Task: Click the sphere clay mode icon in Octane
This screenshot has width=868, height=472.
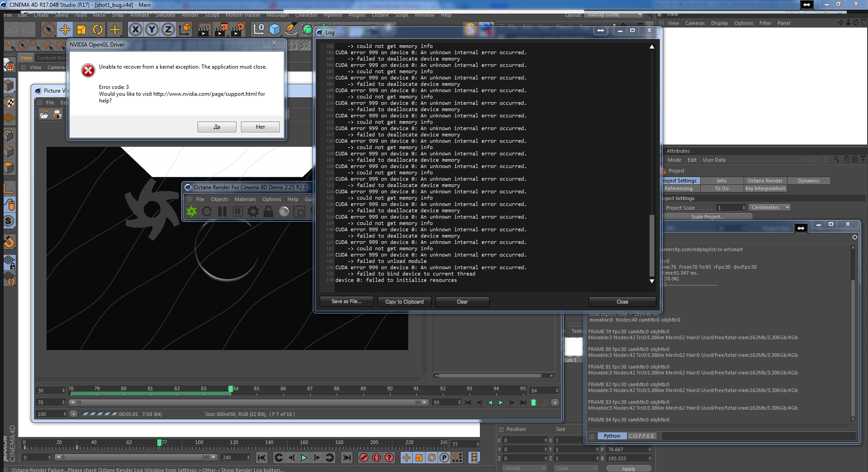Action: (284, 211)
